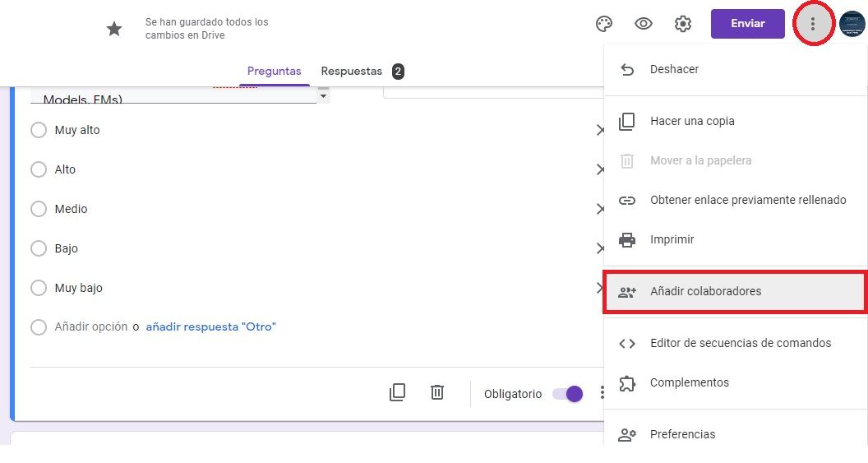This screenshot has height=463, width=868.
Task: Open form settings gear
Action: tap(682, 24)
